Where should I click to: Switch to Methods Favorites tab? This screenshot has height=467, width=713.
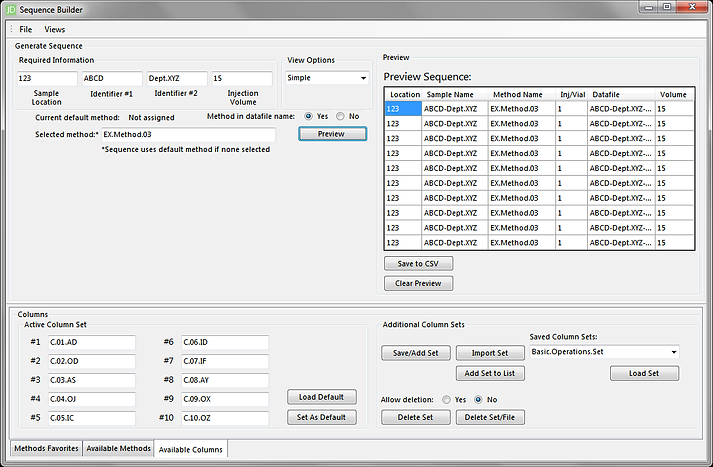tap(46, 448)
